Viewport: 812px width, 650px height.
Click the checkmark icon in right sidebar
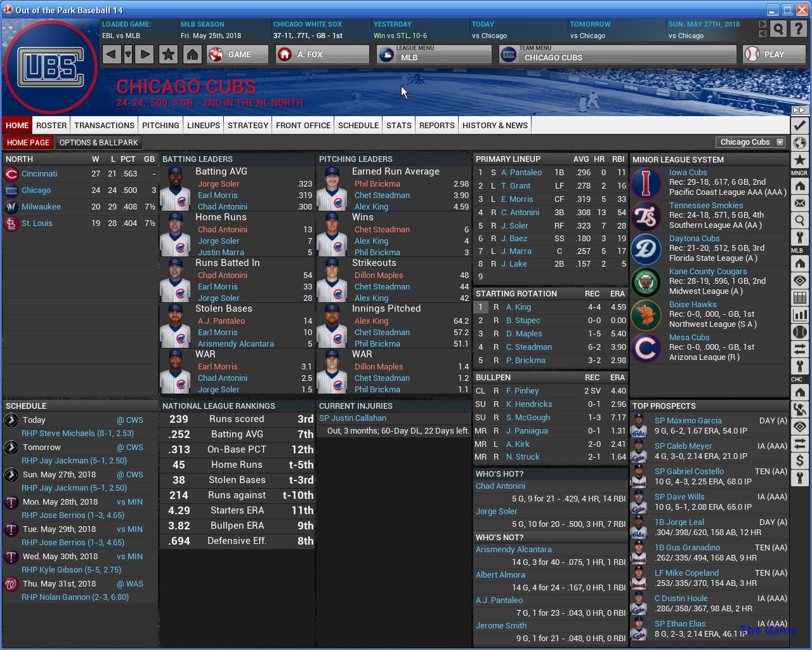(799, 126)
